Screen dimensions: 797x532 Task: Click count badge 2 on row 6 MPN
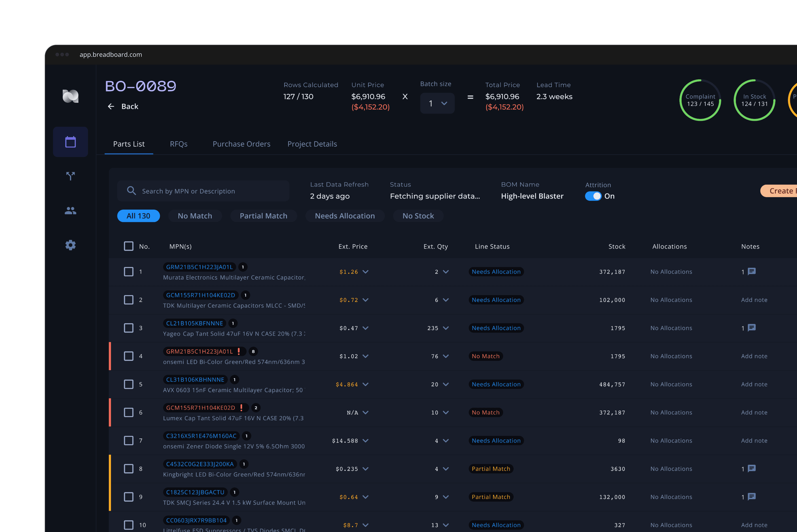[x=256, y=408]
